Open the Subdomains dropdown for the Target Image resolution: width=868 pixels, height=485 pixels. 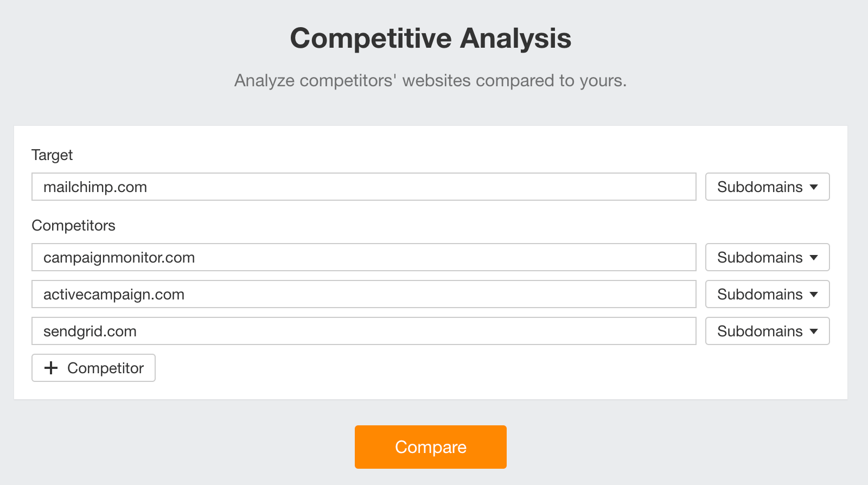767,187
